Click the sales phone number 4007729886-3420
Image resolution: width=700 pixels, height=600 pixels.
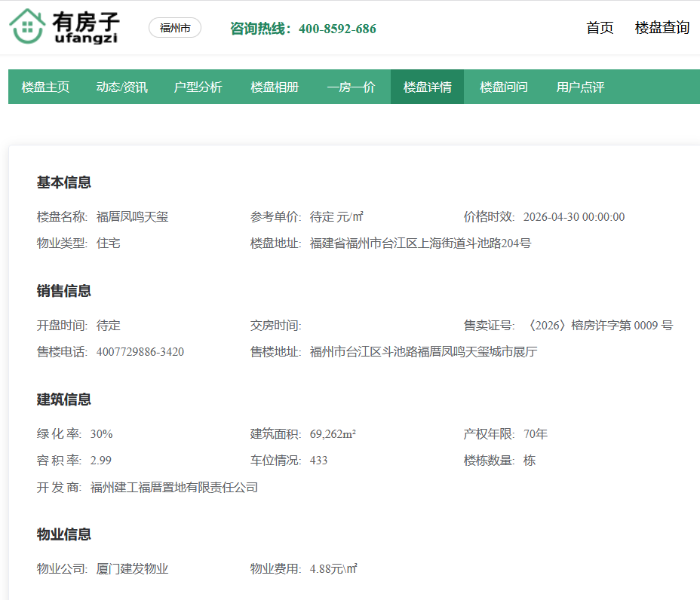(140, 352)
